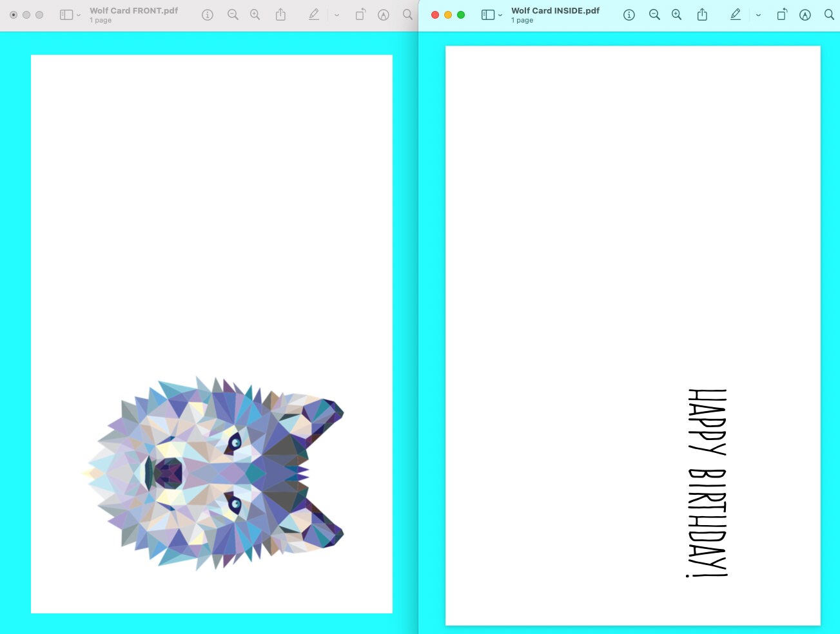This screenshot has width=840, height=634.
Task: Open search in Wolf Card INSIDE window
Action: (x=830, y=14)
